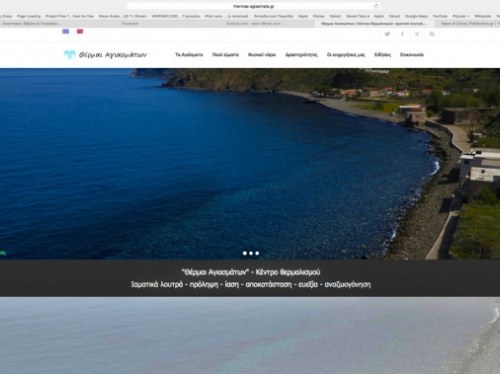
Task: Switch language using the blue flag icon
Action: [66, 31]
